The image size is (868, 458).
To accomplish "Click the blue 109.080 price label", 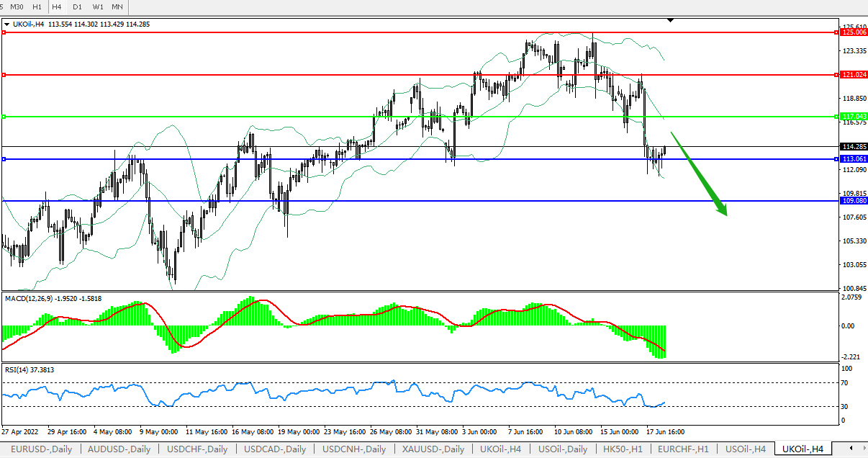I will pyautogui.click(x=854, y=201).
